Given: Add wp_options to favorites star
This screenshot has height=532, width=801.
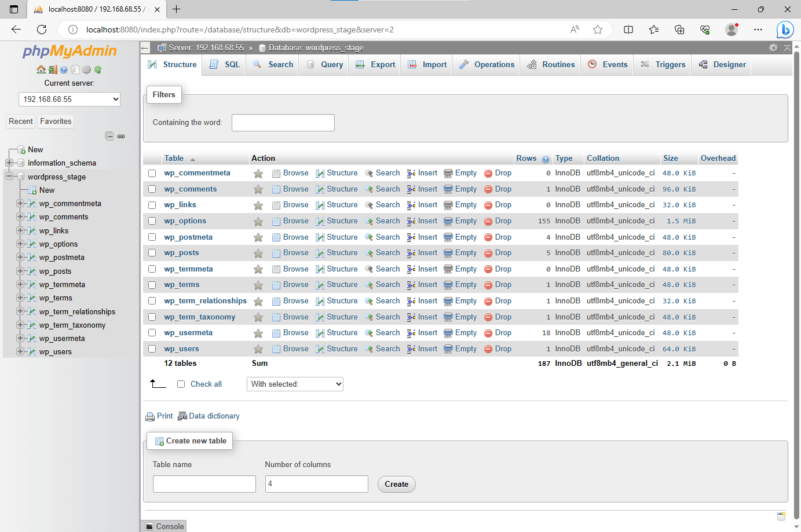Looking at the screenshot, I should [258, 222].
